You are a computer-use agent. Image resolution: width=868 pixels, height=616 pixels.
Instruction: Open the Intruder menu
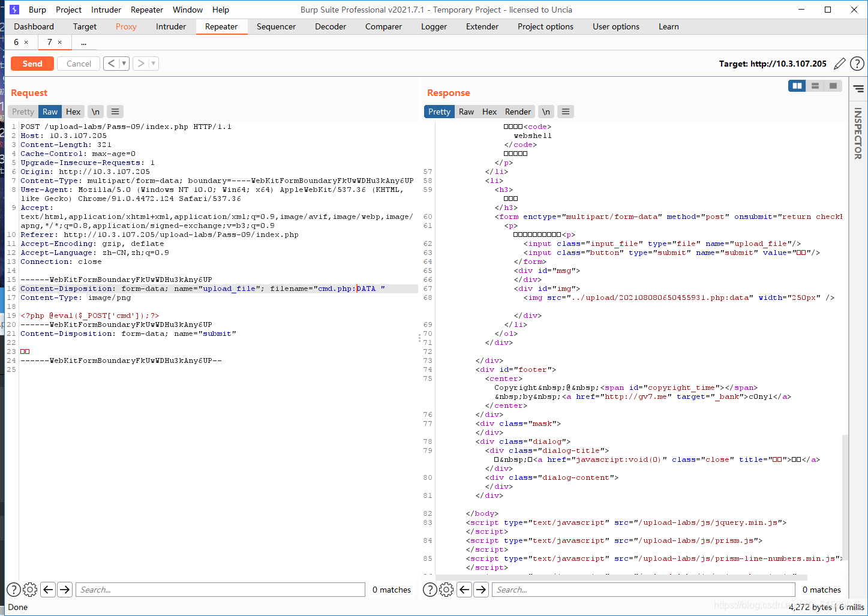pos(106,10)
